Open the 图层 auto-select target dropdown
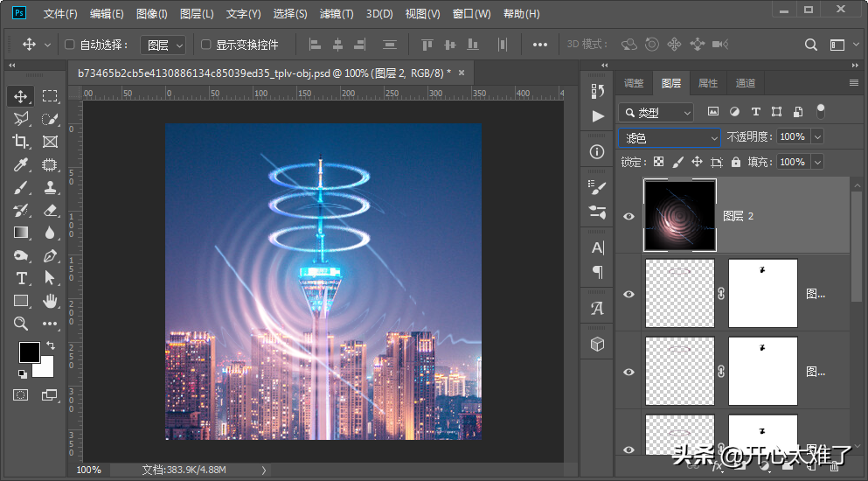The image size is (868, 481). click(163, 45)
